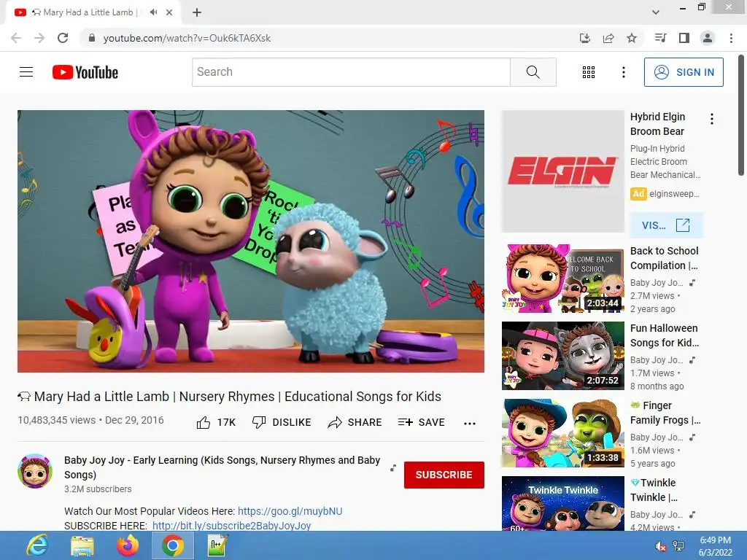Focus the YouTube Search field
747x560 pixels.
pos(351,72)
